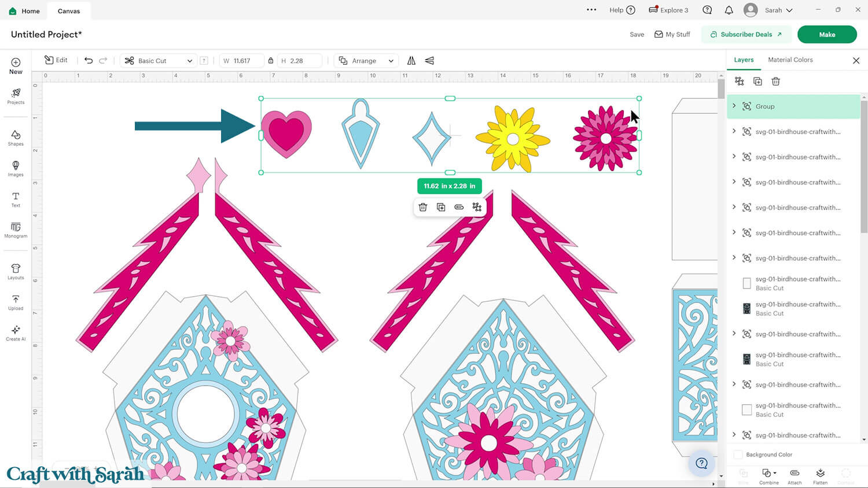868x488 pixels.
Task: Click the question mark icon beside Explore 3
Action: (x=707, y=10)
